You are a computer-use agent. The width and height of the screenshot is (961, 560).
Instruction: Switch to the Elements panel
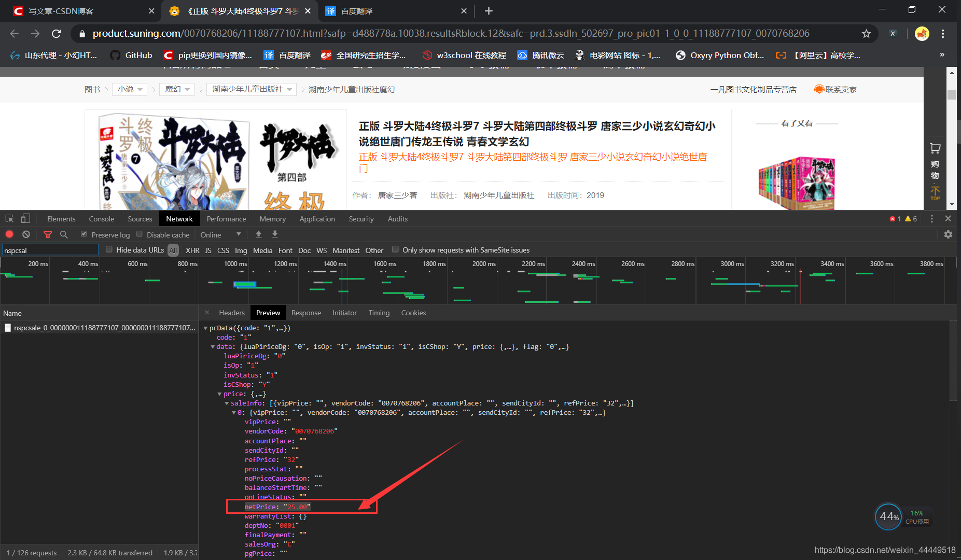61,219
